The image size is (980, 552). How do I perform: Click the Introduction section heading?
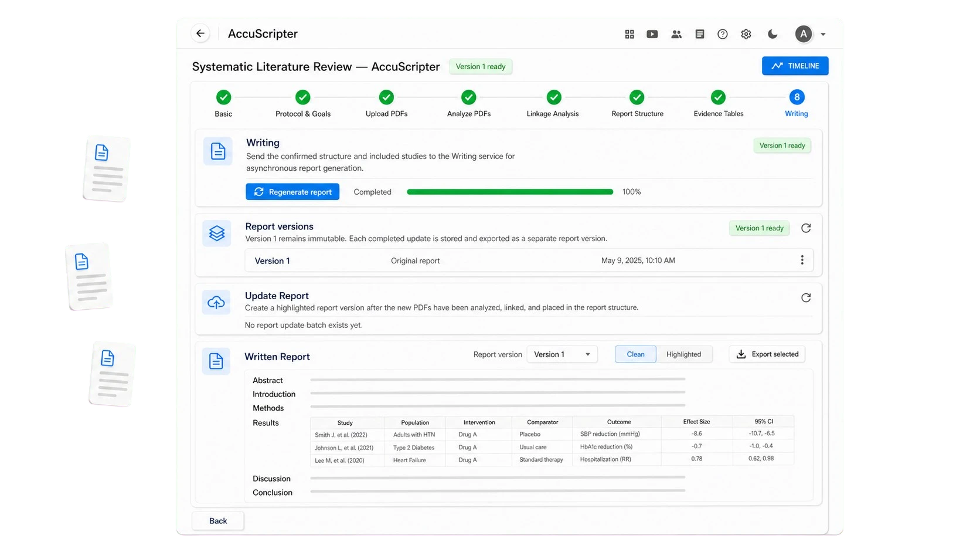click(274, 394)
